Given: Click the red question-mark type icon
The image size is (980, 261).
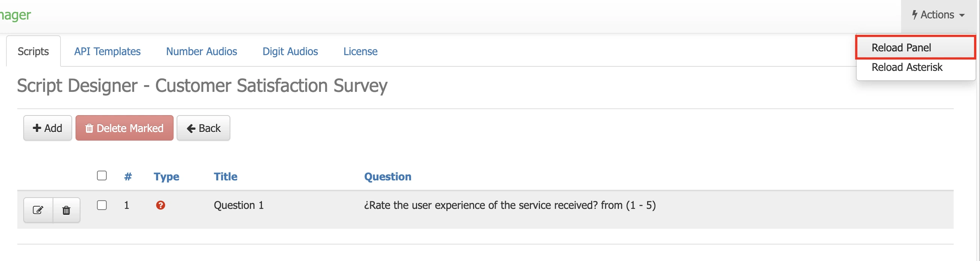Looking at the screenshot, I should click(160, 205).
